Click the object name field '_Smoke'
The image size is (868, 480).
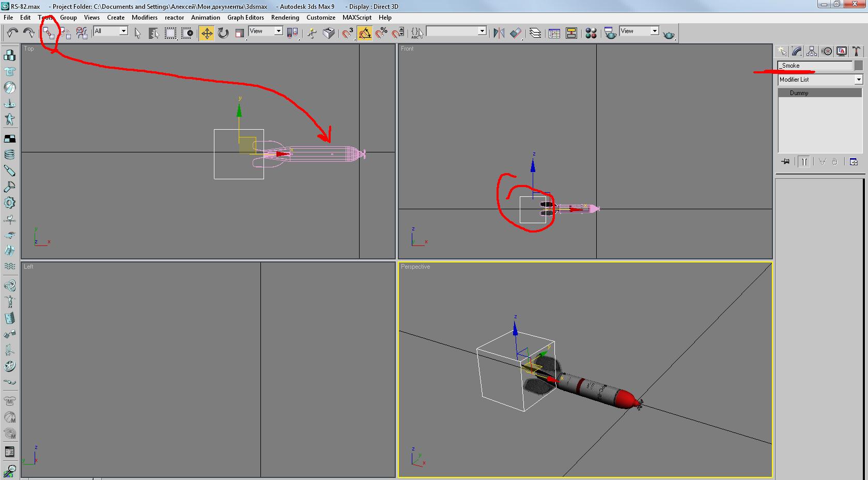pyautogui.click(x=815, y=66)
